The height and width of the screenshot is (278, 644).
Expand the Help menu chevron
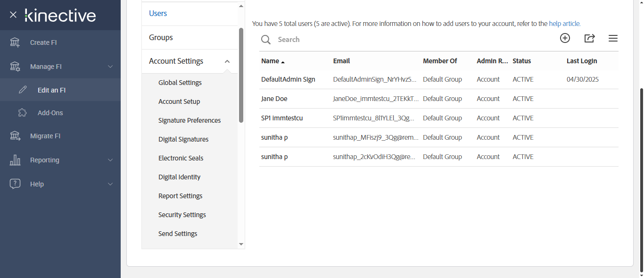110,184
